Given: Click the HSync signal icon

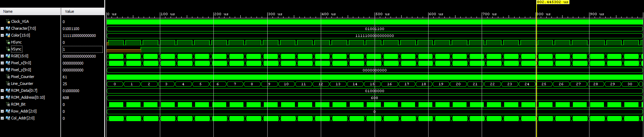Looking at the screenshot, I should pyautogui.click(x=8, y=42).
